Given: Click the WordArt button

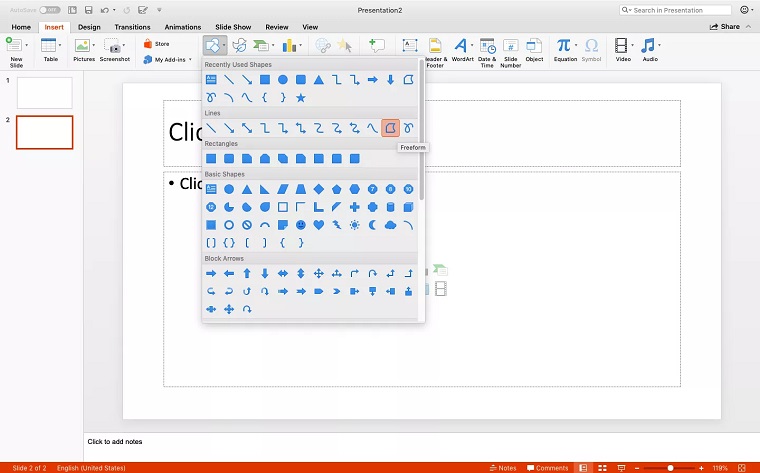Looking at the screenshot, I should [462, 50].
